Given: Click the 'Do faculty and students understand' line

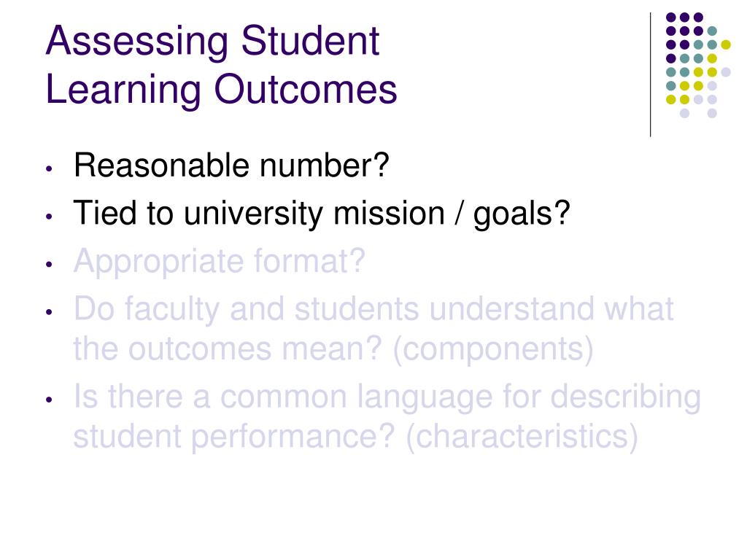Looking at the screenshot, I should pyautogui.click(x=373, y=309).
